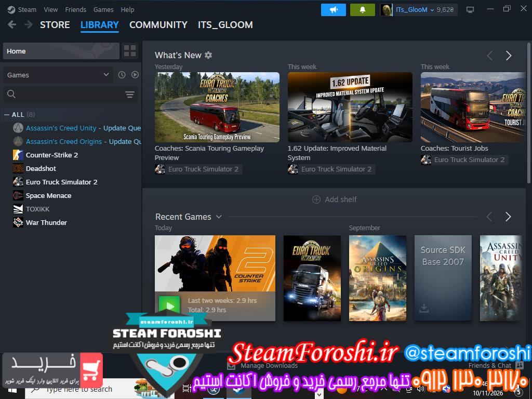
Task: Open the advanced filter options icon
Action: (129, 95)
